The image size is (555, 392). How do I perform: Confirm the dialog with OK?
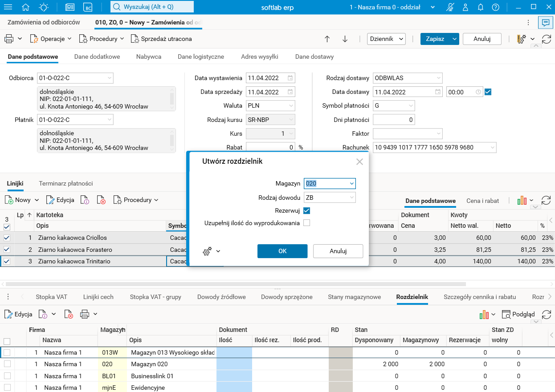pyautogui.click(x=282, y=251)
